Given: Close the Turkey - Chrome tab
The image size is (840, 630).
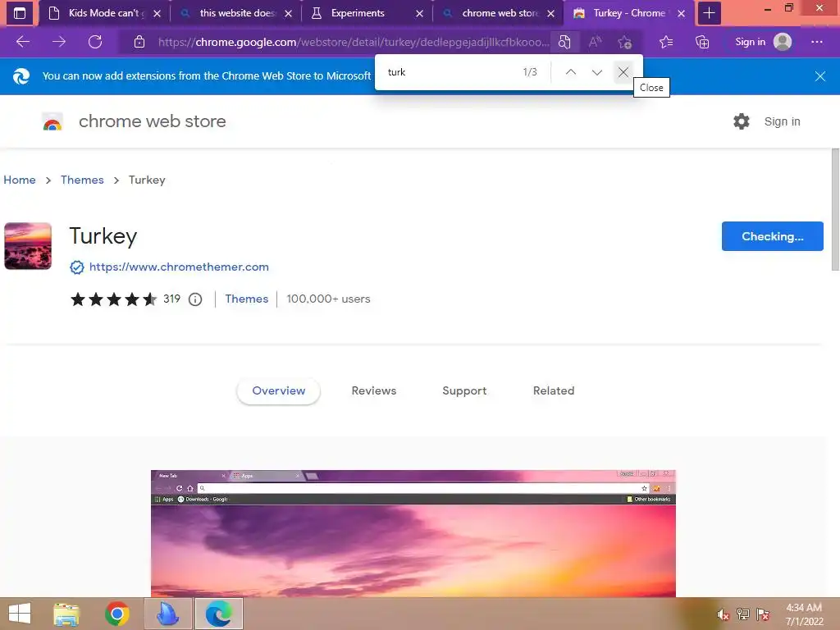Looking at the screenshot, I should point(682,13).
